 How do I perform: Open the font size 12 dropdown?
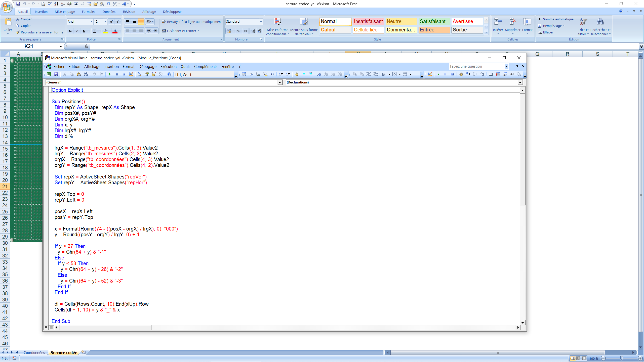pos(105,22)
